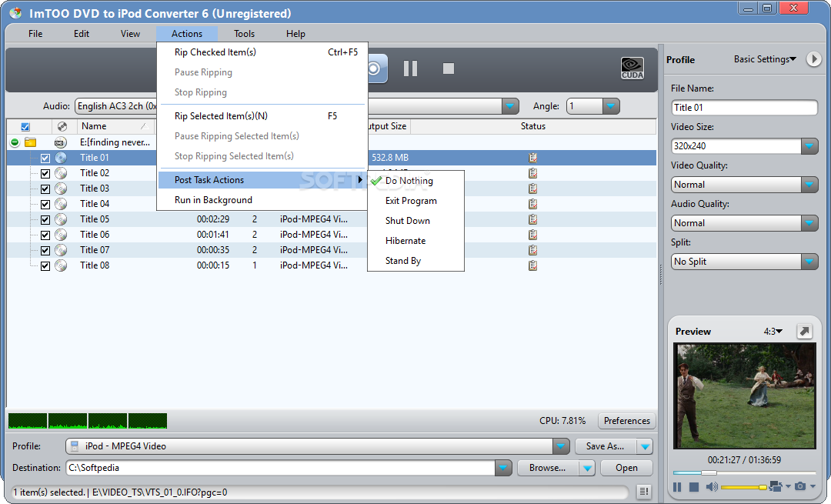This screenshot has height=504, width=831.
Task: Click the File Name input field
Action: (744, 108)
